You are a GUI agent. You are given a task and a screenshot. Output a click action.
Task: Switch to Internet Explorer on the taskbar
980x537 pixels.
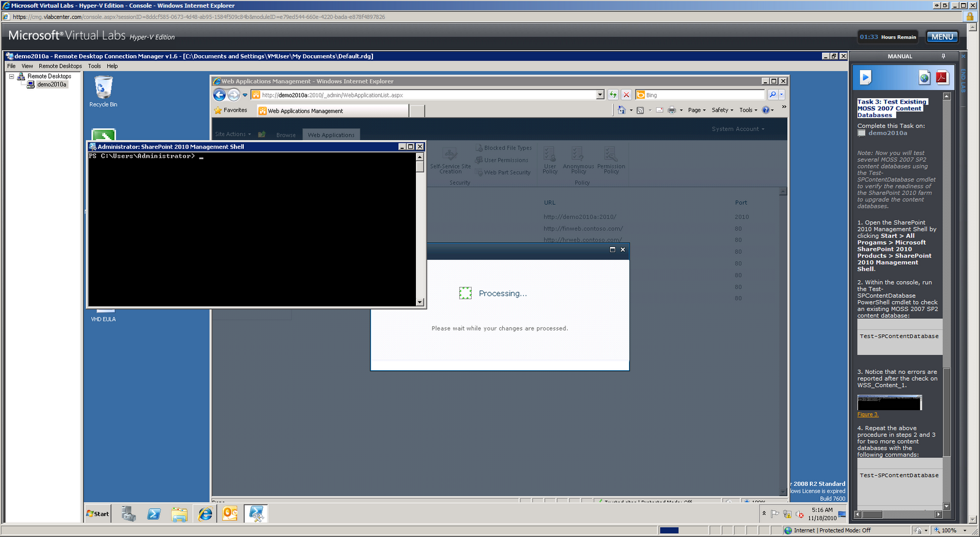point(205,514)
